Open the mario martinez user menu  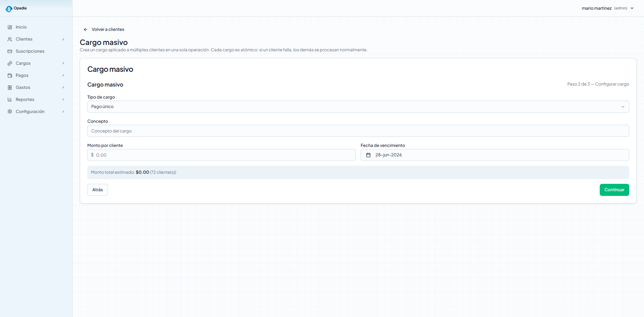click(x=607, y=8)
